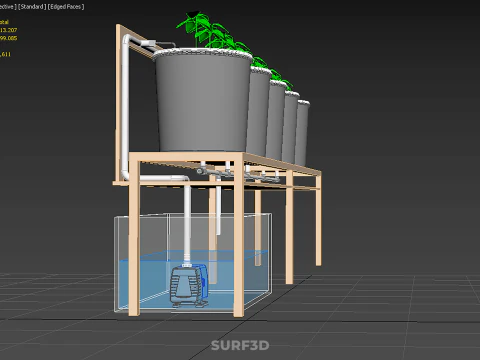Select the drain pipe manifold under the tabletop
The height and width of the screenshot is (360, 480).
(x=238, y=173)
